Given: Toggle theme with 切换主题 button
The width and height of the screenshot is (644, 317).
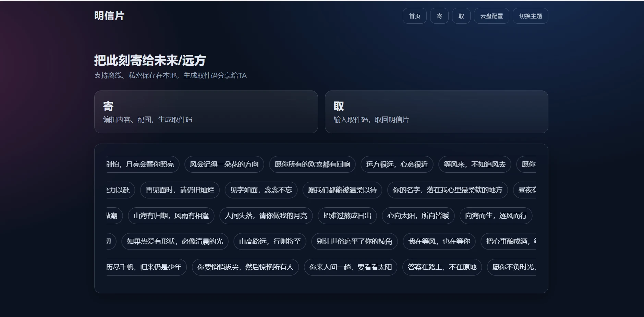Looking at the screenshot, I should click(530, 16).
